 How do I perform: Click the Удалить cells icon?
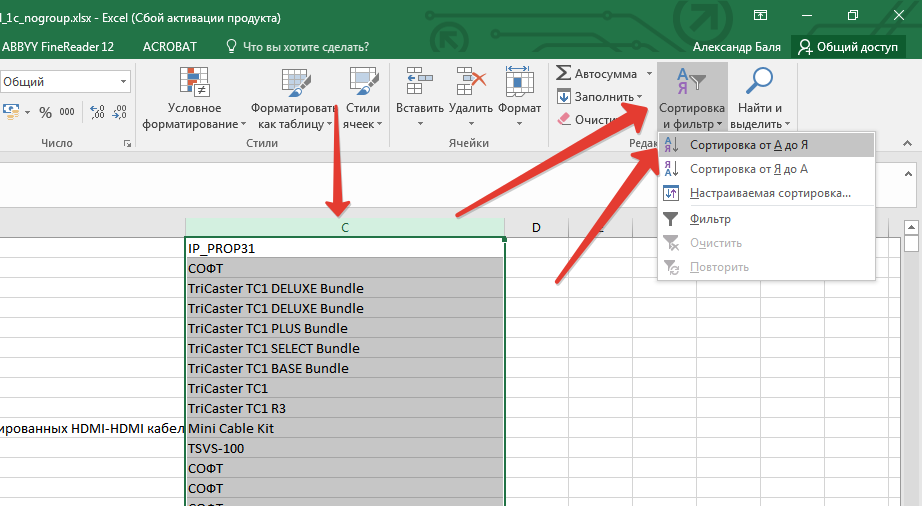pyautogui.click(x=470, y=82)
